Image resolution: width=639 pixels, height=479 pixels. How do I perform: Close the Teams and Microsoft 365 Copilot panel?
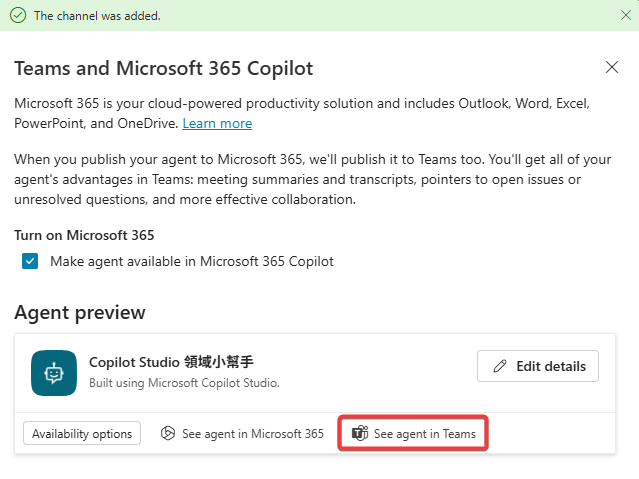tap(612, 67)
